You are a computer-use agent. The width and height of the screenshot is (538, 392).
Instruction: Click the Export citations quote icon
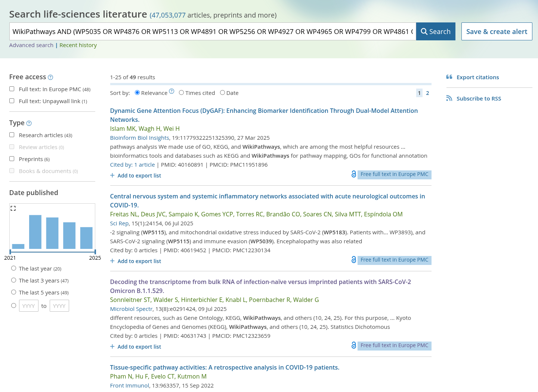449,77
